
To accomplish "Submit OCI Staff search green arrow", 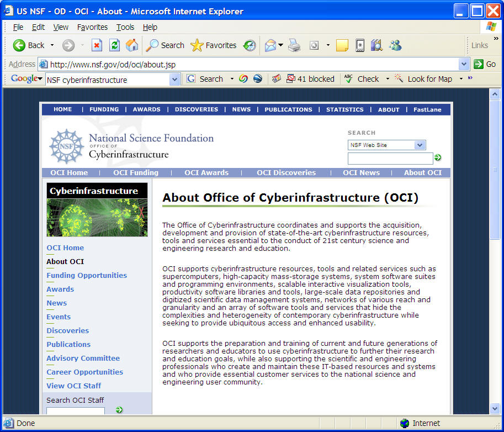I will click(119, 410).
